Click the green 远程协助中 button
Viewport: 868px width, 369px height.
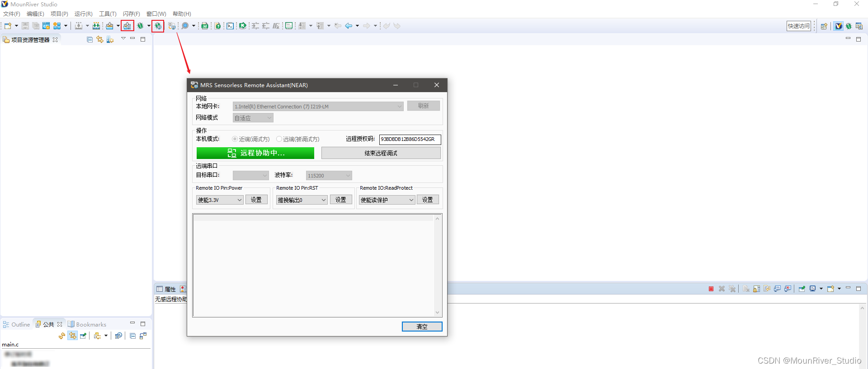(x=255, y=153)
